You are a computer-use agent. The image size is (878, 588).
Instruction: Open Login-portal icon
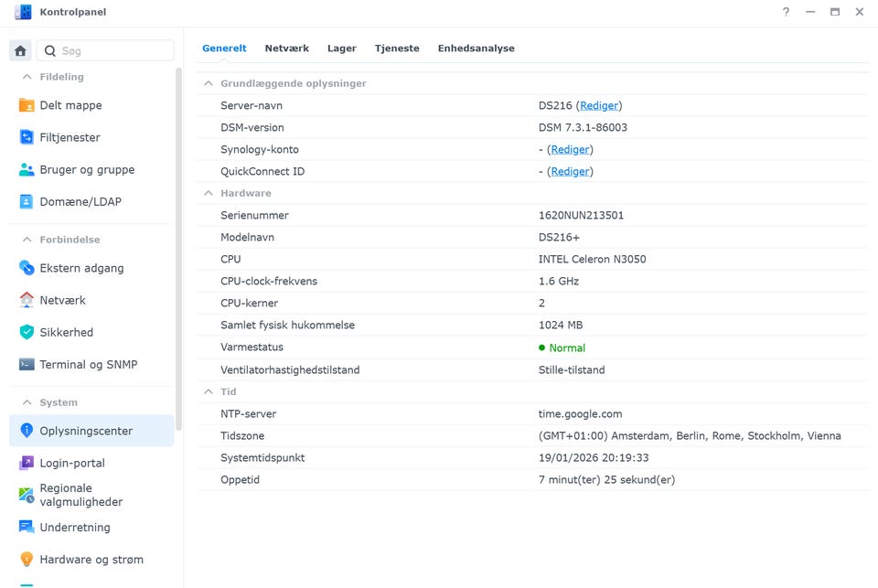27,463
